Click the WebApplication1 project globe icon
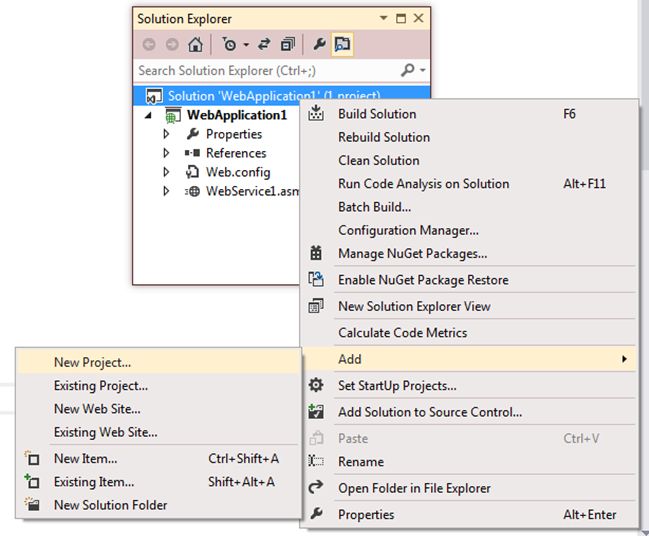 tap(173, 115)
